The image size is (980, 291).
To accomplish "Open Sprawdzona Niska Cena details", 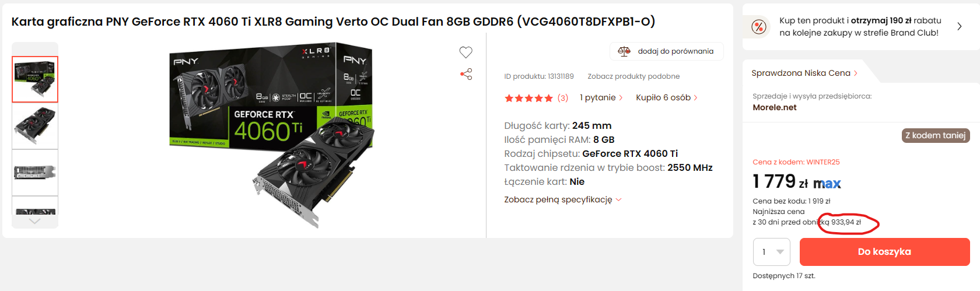I will pyautogui.click(x=804, y=73).
